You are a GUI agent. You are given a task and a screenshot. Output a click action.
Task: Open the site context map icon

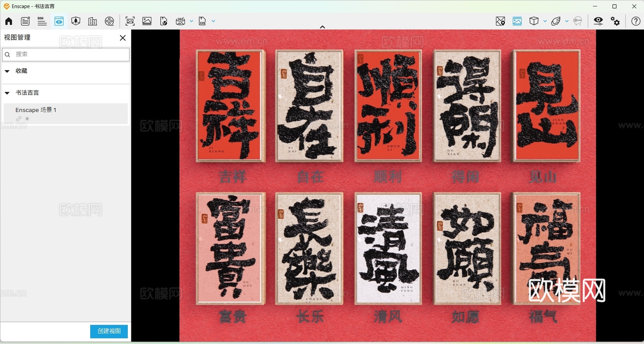pyautogui.click(x=75, y=21)
